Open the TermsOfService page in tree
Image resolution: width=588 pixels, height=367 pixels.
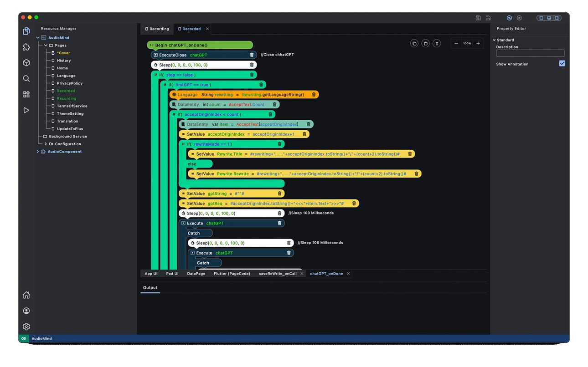click(72, 106)
